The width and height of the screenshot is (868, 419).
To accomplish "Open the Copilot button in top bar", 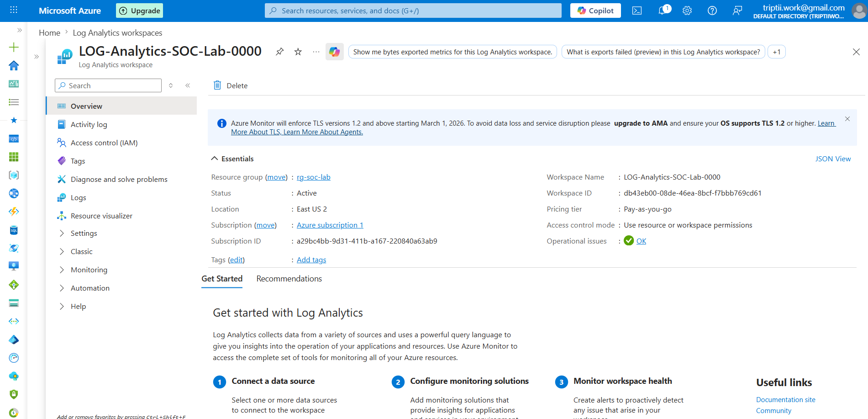I will click(595, 11).
